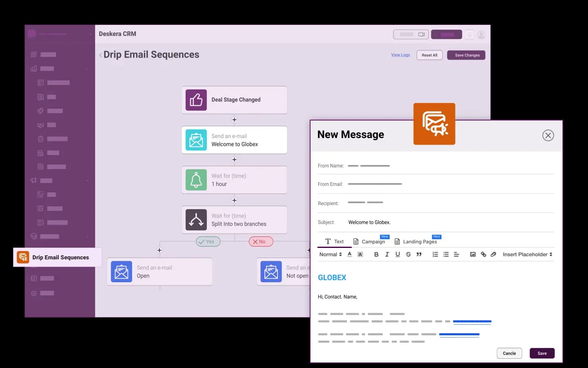The height and width of the screenshot is (368, 588).
Task: Collapse the sidebar section with the megaphone icon
Action: [87, 181]
